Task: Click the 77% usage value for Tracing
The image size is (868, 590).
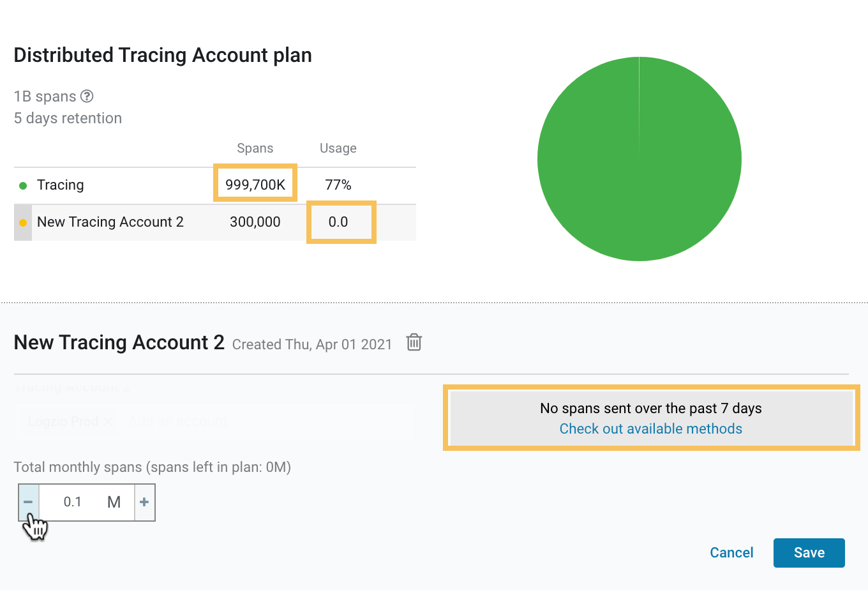Action: [338, 185]
